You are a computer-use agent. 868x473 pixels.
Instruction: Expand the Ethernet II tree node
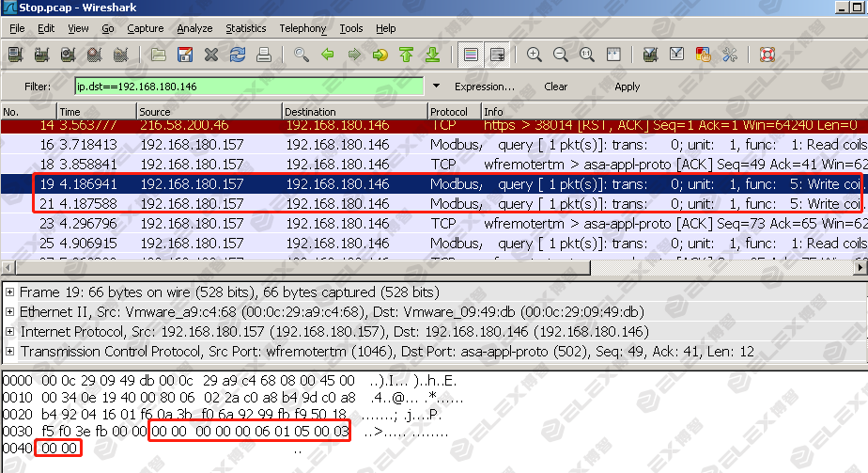(9, 312)
